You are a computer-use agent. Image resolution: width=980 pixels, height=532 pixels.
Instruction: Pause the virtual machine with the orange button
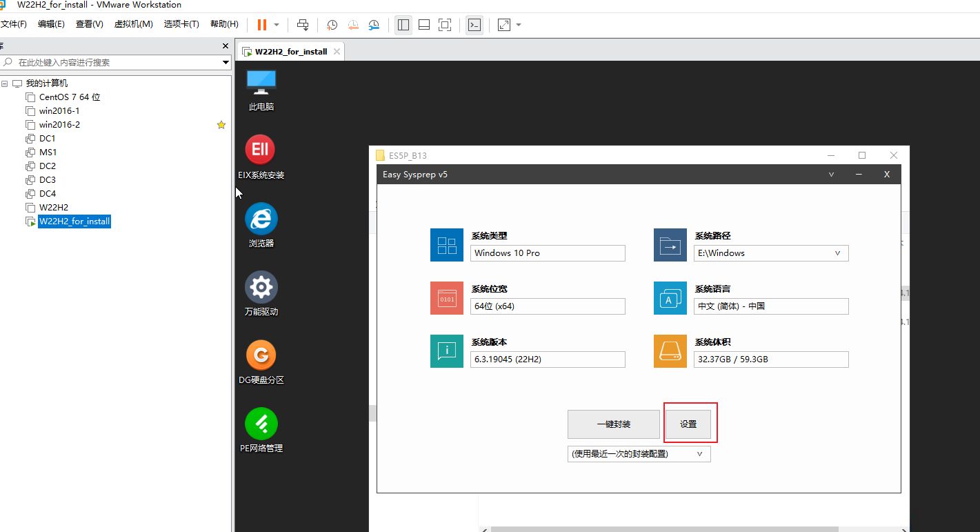(x=262, y=25)
